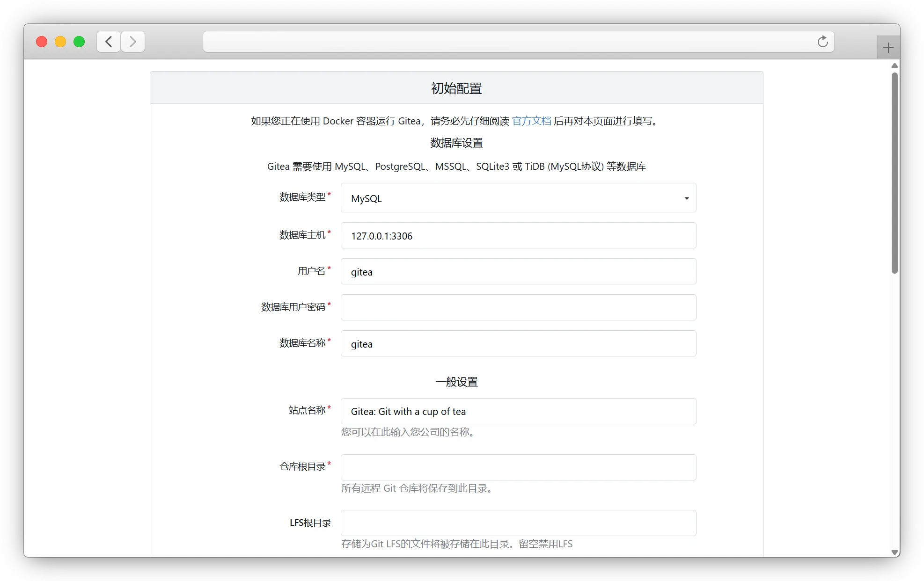Click the scrollbar up arrow
The width and height of the screenshot is (924, 581).
click(x=895, y=66)
